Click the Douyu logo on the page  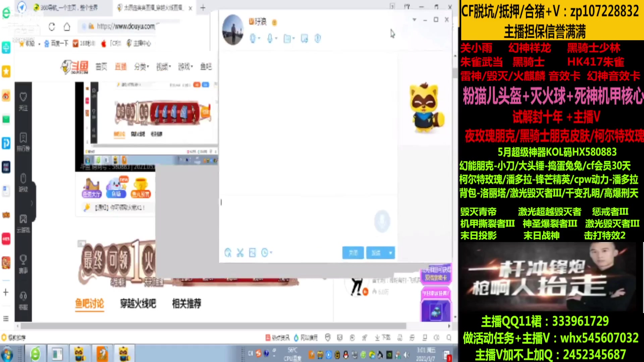point(75,67)
